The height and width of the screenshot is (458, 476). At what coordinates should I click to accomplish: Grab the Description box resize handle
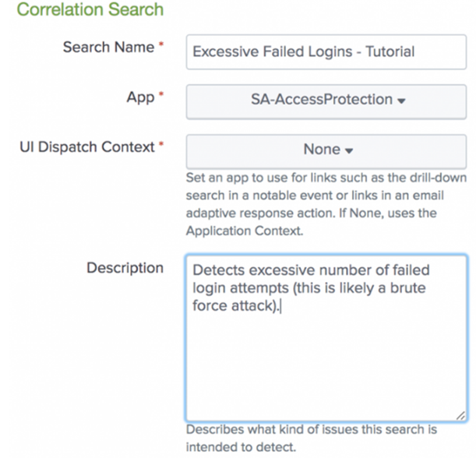[x=460, y=416]
